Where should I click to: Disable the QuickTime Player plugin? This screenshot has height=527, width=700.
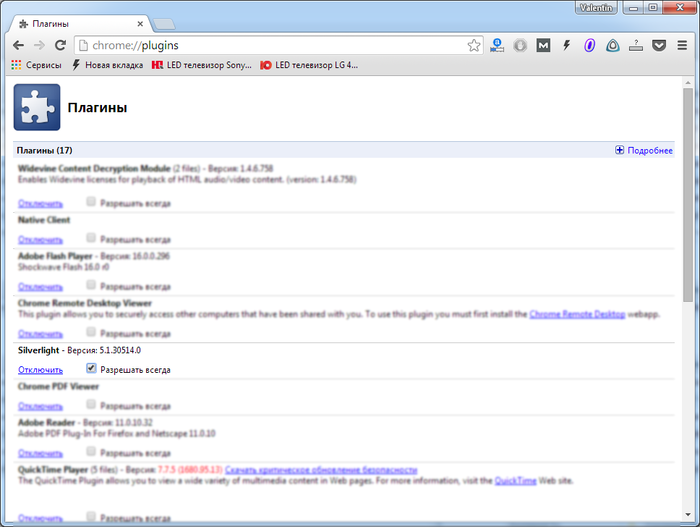click(x=40, y=519)
